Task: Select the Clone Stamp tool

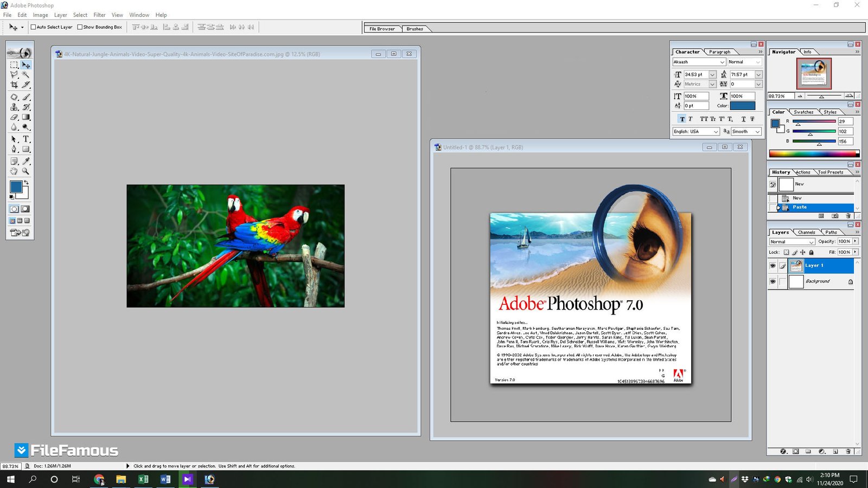Action: 14,107
